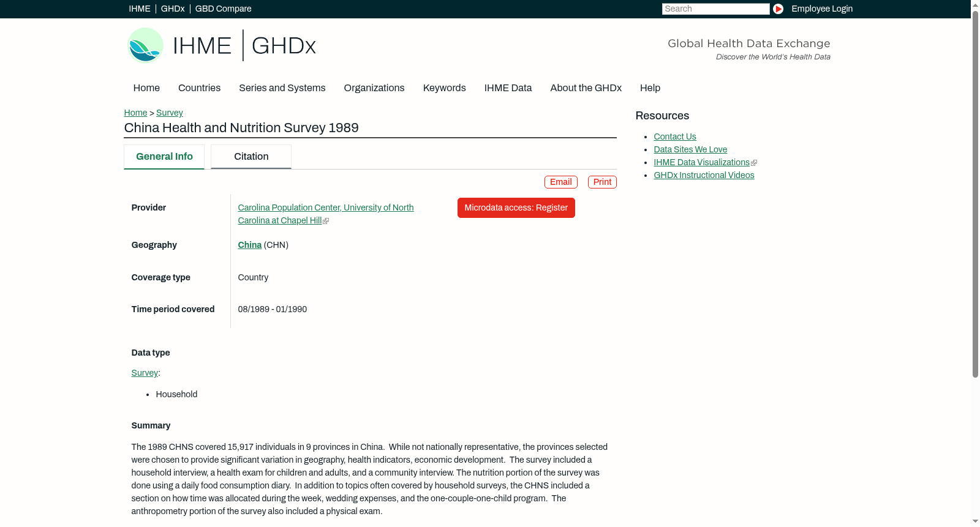
Task: Switch to the Citation tab
Action: (251, 157)
